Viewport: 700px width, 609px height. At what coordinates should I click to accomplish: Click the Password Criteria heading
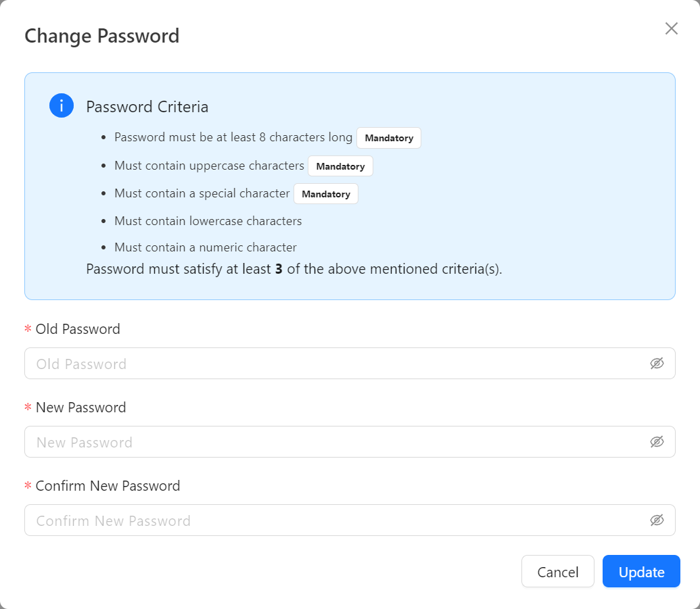tap(147, 107)
